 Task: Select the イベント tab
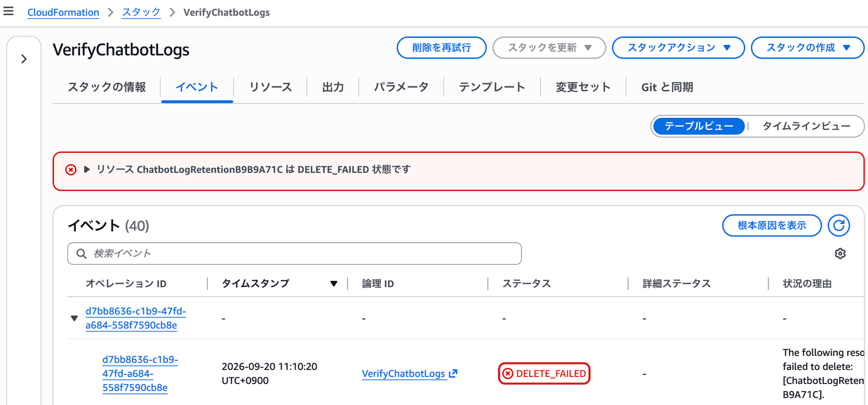[x=197, y=87]
